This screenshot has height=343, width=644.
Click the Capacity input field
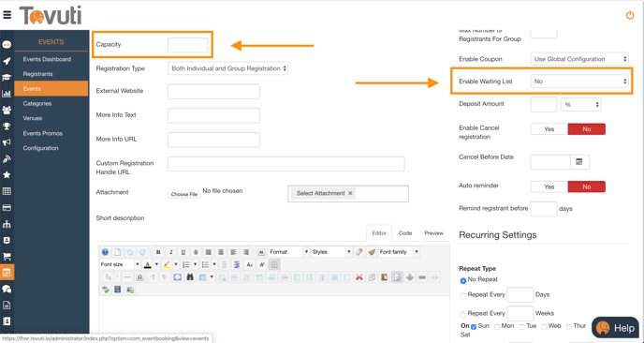point(188,45)
